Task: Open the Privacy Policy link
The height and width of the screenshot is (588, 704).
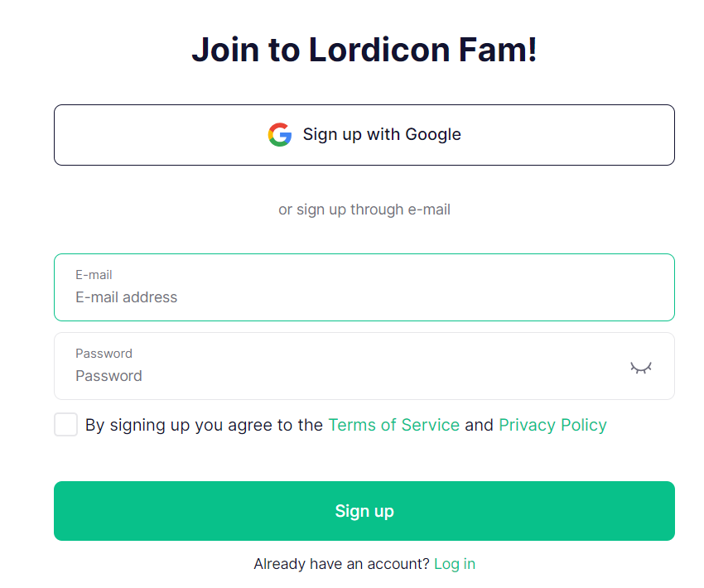Action: coord(552,425)
